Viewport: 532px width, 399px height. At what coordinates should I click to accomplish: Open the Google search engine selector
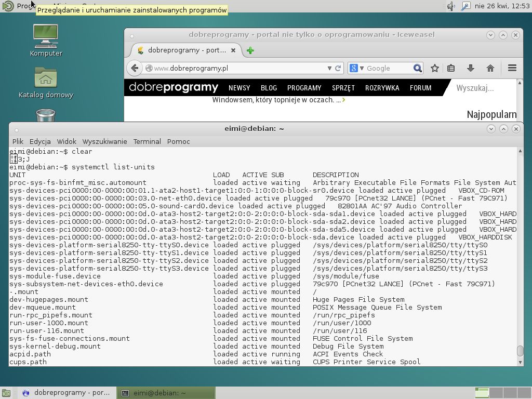(x=356, y=68)
